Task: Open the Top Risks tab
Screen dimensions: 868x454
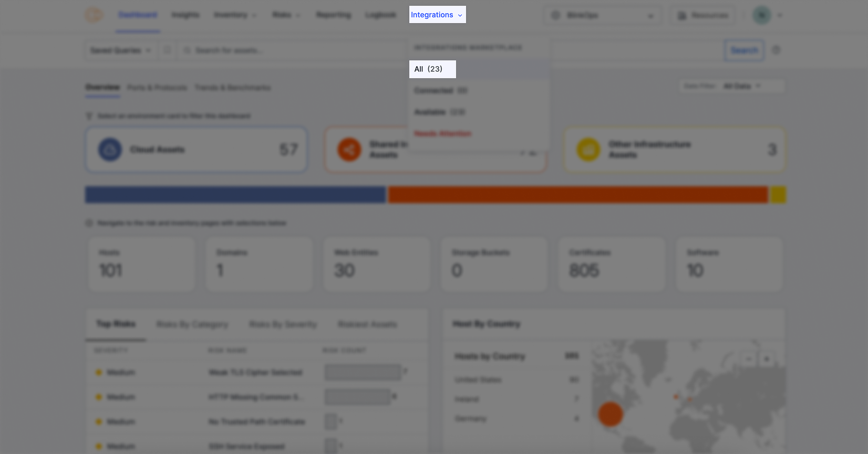Action: tap(116, 324)
